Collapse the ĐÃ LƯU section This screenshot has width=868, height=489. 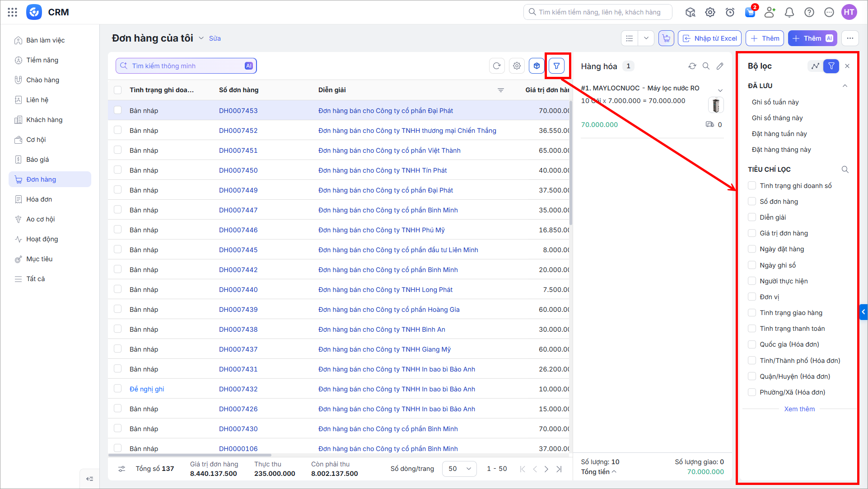pos(845,86)
